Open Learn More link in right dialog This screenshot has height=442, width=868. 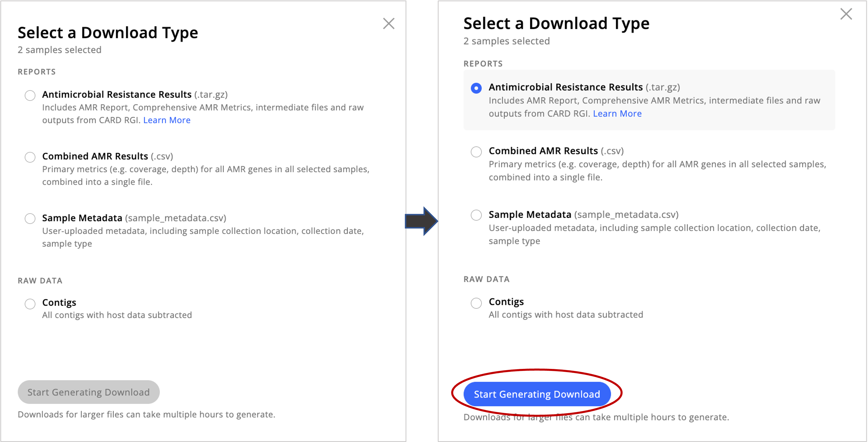pos(617,114)
